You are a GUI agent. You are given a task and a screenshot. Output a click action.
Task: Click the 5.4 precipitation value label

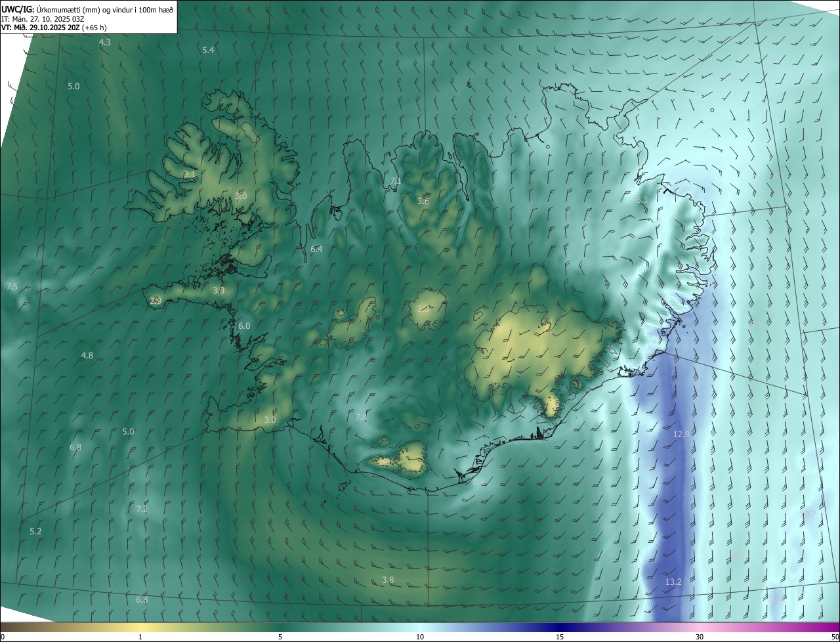click(x=208, y=51)
